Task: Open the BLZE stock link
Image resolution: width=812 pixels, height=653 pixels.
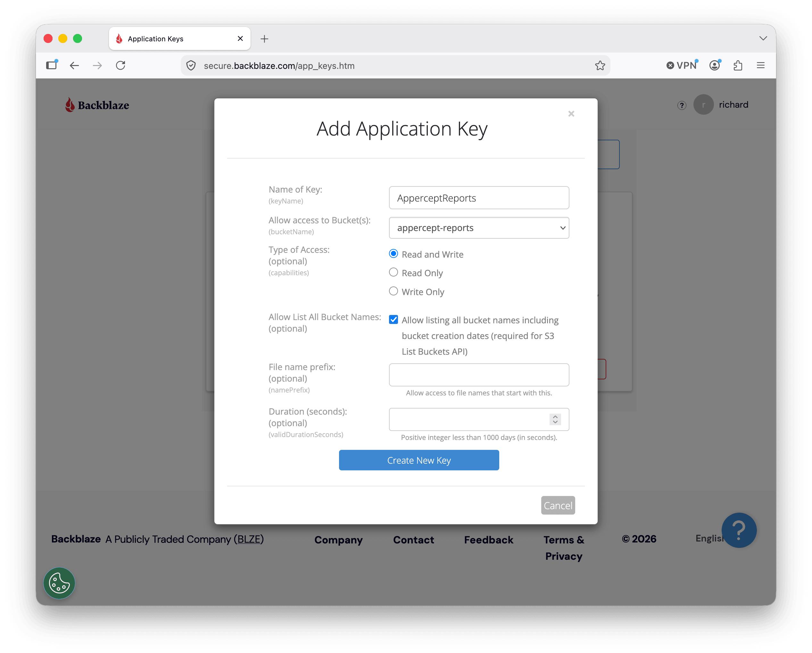Action: click(x=249, y=539)
